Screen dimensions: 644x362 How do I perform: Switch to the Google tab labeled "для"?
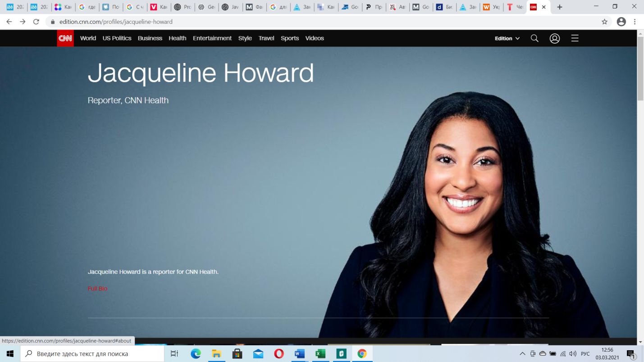point(278,7)
